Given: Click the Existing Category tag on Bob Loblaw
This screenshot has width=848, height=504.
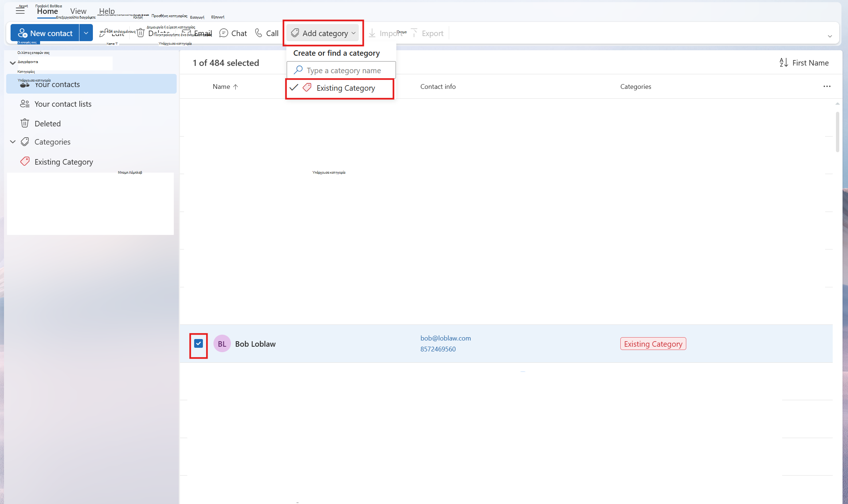Looking at the screenshot, I should click(x=653, y=344).
